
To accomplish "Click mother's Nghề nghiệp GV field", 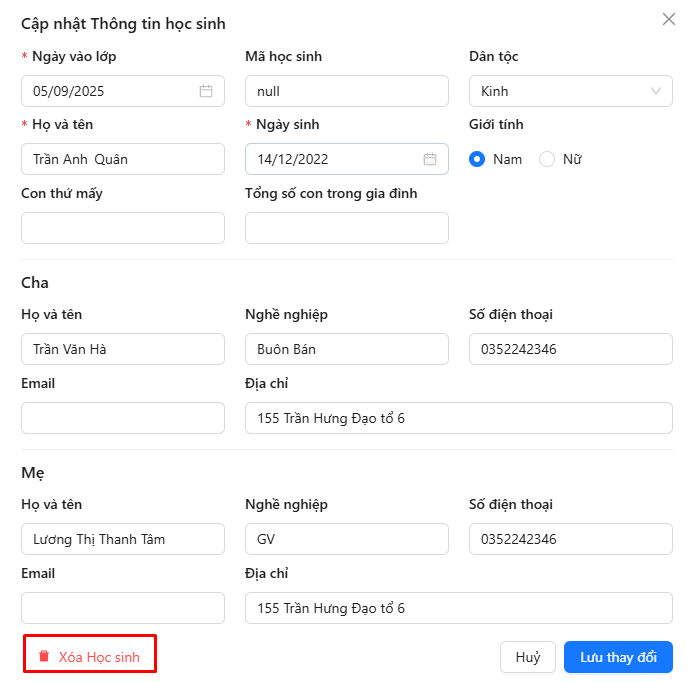I will click(x=346, y=539).
